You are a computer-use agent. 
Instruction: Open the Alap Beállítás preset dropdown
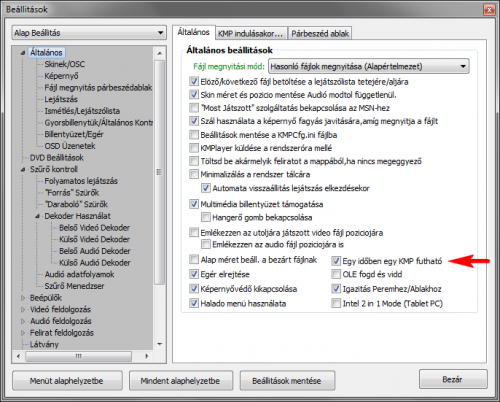coord(89,33)
